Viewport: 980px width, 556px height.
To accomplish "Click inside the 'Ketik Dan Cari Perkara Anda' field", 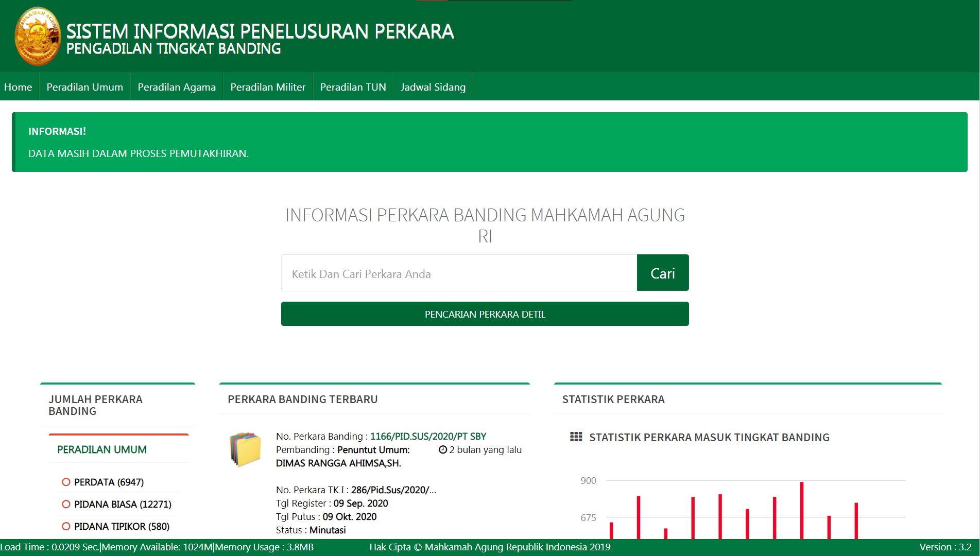I will point(458,273).
